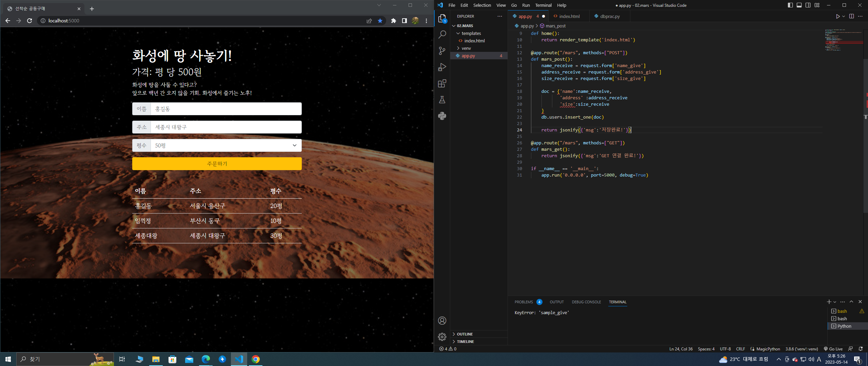Add a new terminal with plus icon
The image size is (868, 366).
[x=829, y=302]
